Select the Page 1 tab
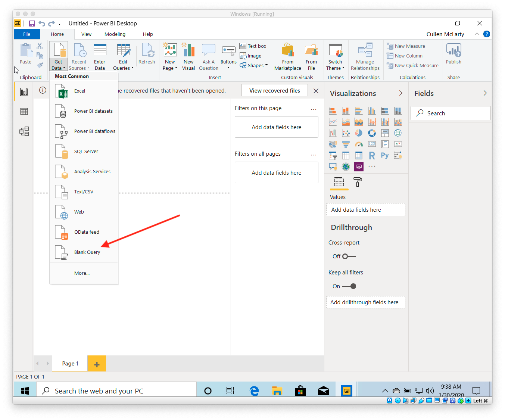505x420 pixels. [70, 364]
